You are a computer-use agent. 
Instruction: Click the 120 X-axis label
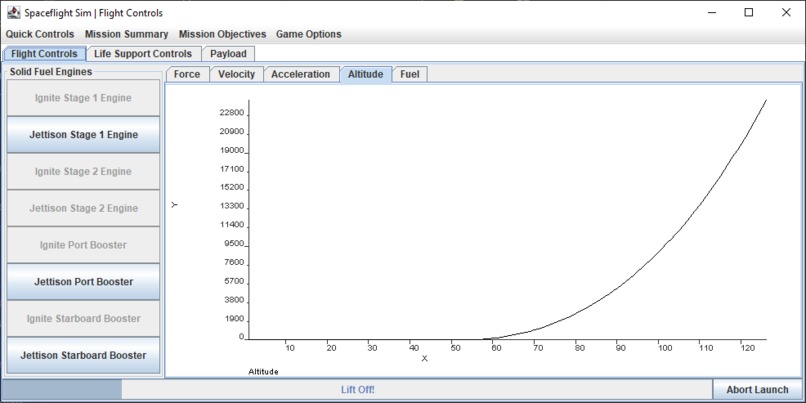748,349
